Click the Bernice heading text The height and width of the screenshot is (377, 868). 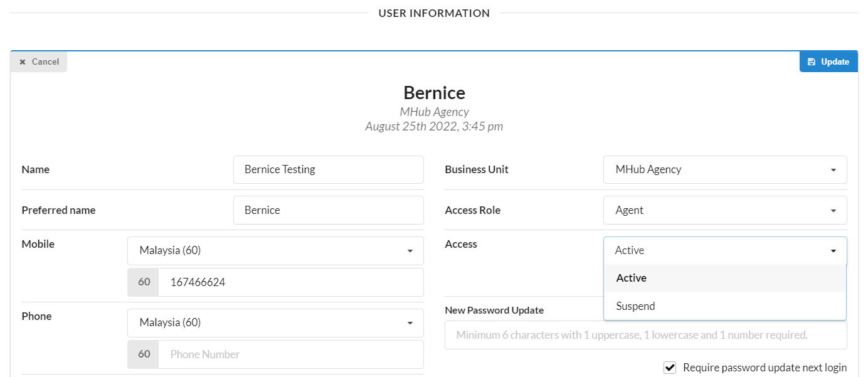434,93
